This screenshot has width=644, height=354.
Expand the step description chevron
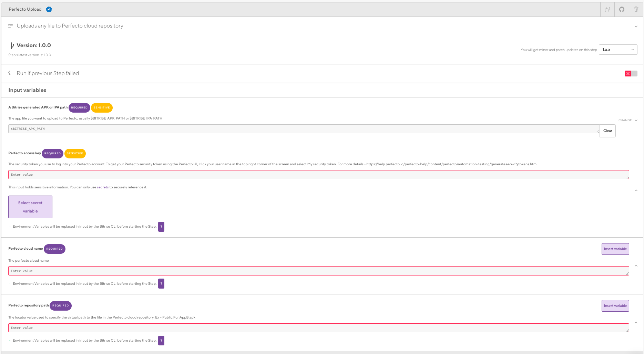tap(636, 27)
